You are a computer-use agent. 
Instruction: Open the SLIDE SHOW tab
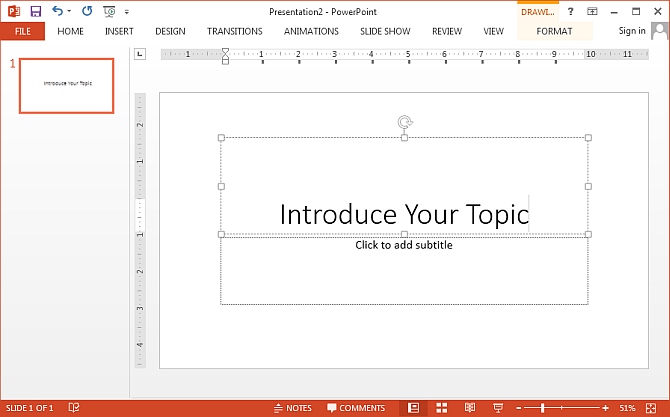385,31
